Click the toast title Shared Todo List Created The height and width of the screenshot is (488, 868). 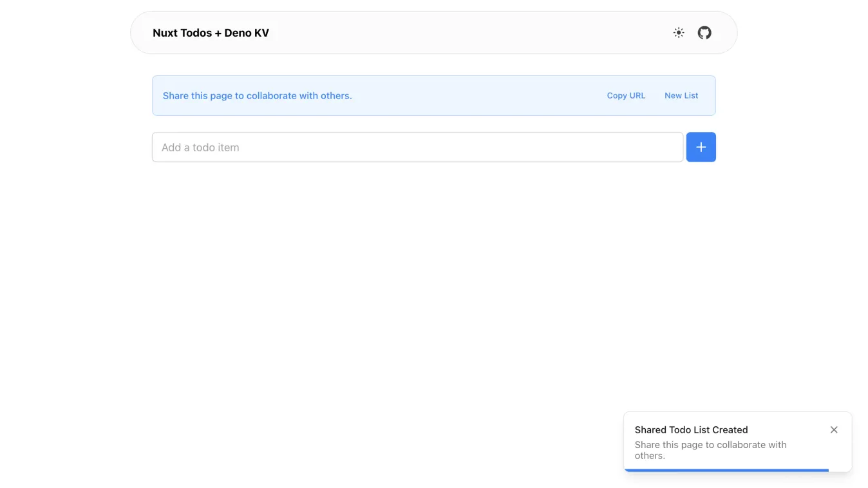click(x=691, y=429)
